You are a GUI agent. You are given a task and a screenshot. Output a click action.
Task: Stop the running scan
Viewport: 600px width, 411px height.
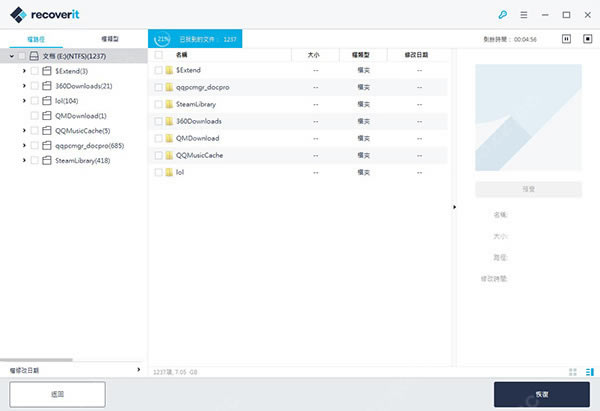point(587,39)
